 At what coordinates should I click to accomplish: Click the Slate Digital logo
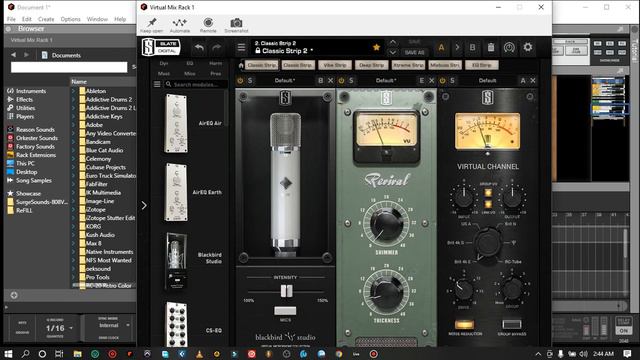[161, 47]
